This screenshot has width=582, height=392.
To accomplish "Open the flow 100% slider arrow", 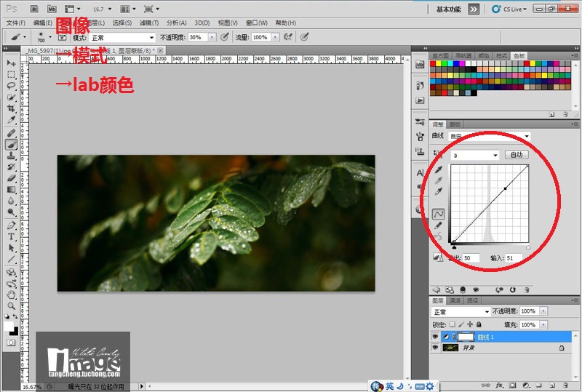I will (x=275, y=37).
